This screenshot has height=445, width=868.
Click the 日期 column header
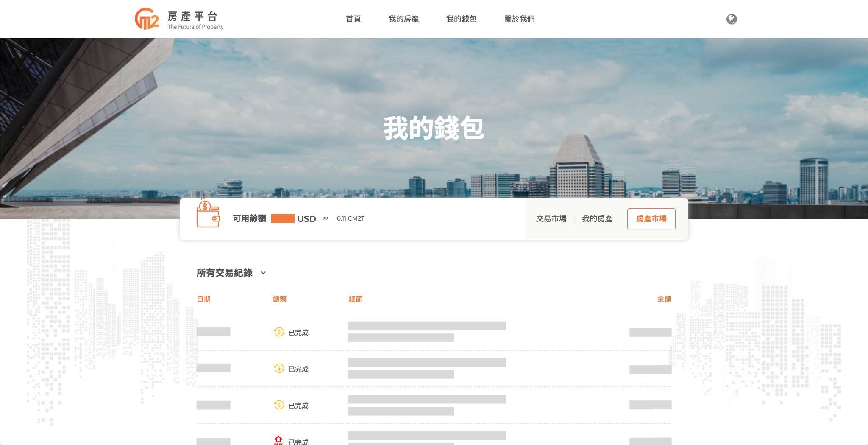pos(204,299)
